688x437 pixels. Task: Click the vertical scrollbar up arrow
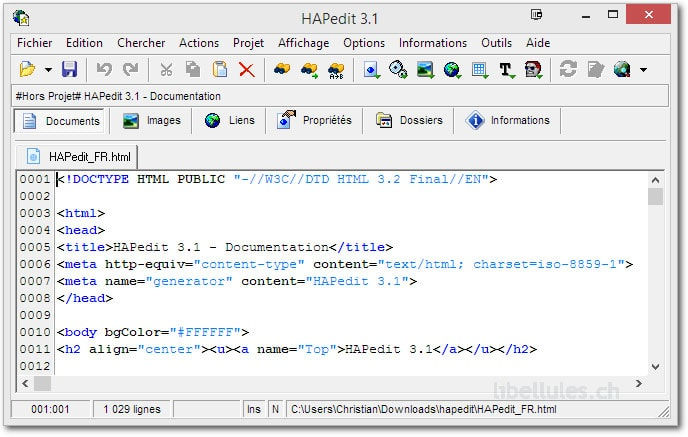tap(655, 180)
